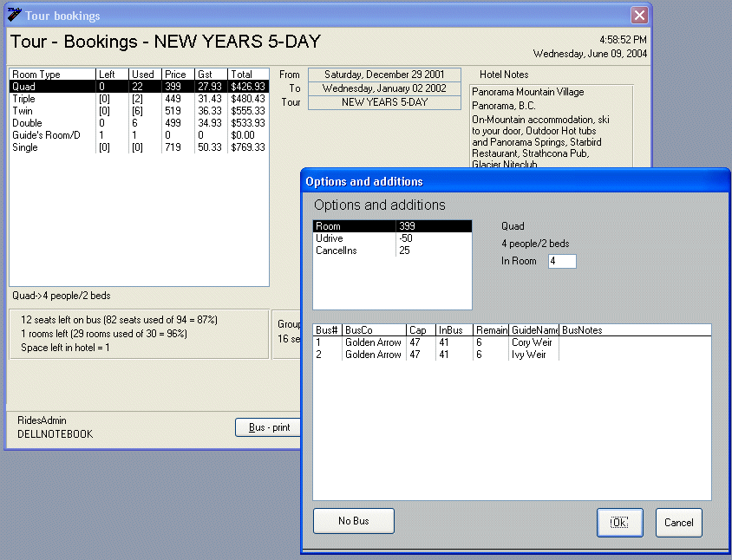
Task: Click the Options and additions dialog title bar
Action: 515,181
